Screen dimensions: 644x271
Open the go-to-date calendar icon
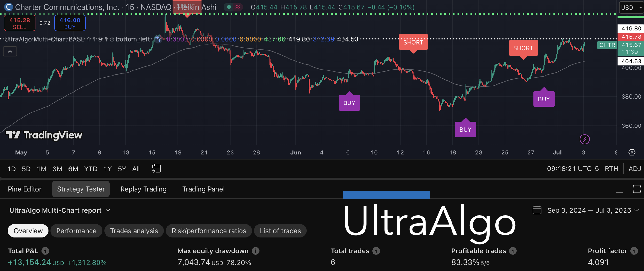(156, 168)
